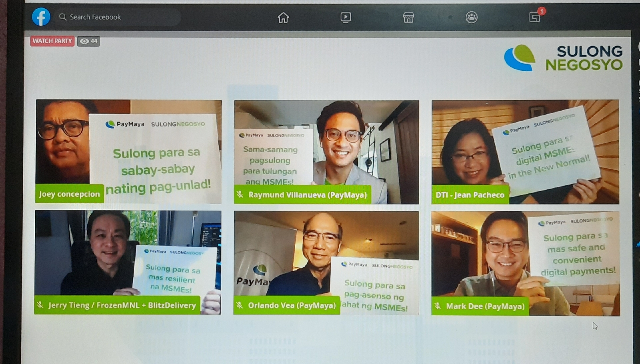The width and height of the screenshot is (640, 364).
Task: Select Mark Dee's video tile
Action: pos(526,264)
